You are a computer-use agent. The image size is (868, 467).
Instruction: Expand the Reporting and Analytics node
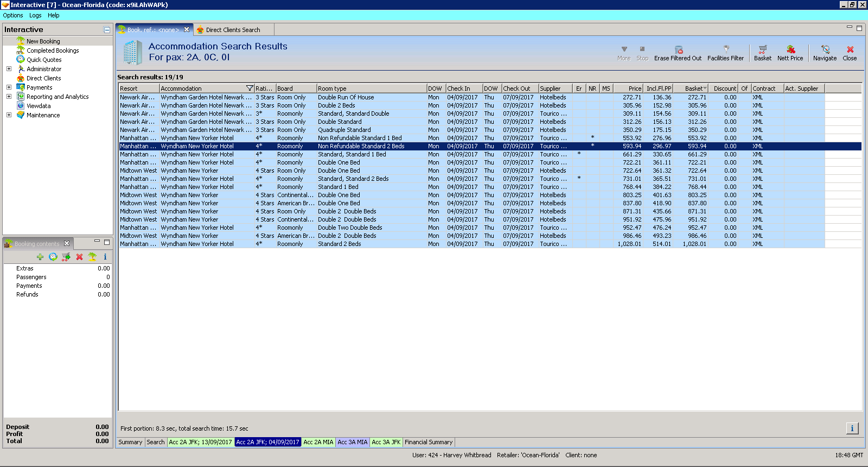9,97
